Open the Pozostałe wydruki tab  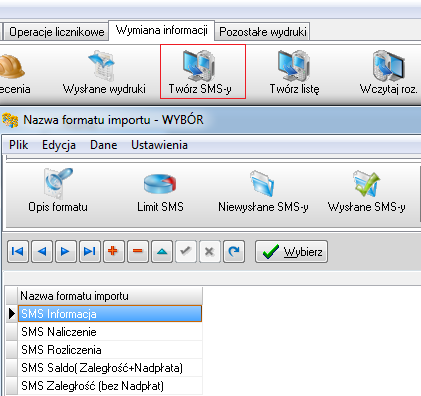point(263,32)
